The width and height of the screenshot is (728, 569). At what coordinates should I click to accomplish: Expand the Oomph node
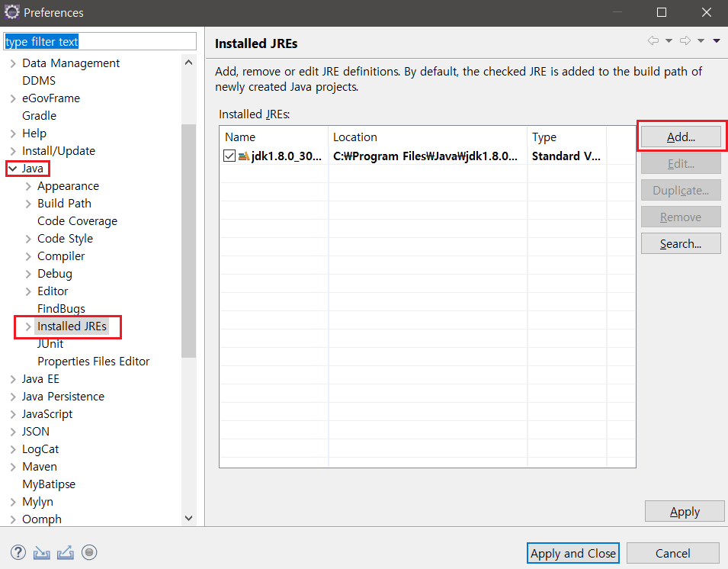tap(13, 519)
